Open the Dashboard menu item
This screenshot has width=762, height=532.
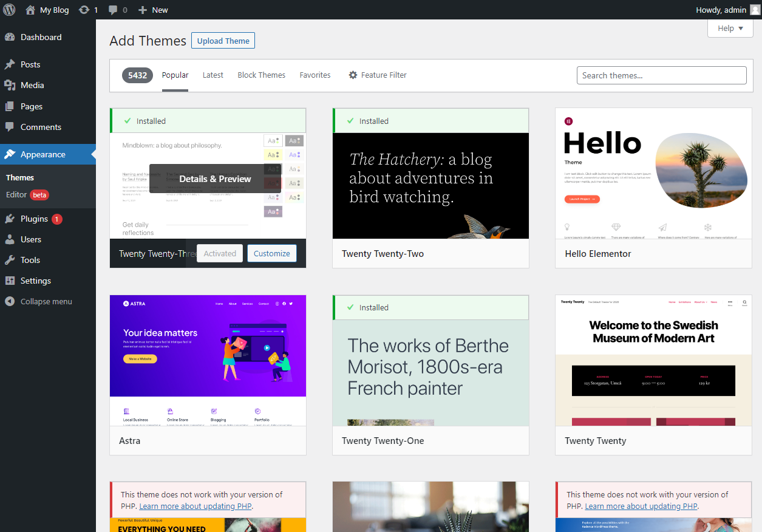click(48, 37)
